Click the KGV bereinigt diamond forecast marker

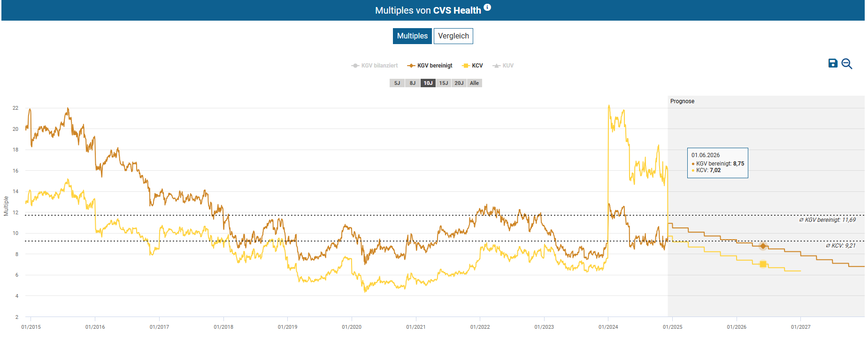tap(763, 246)
